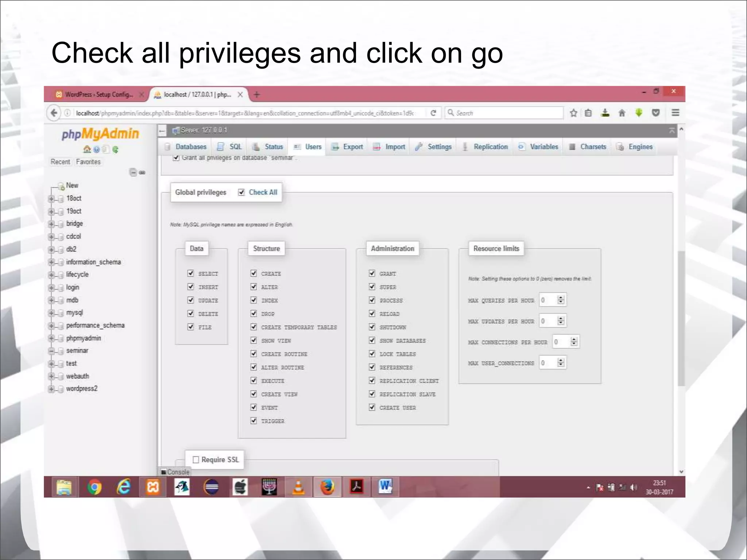The image size is (747, 560).
Task: Open the lifecycle database link
Action: pos(77,275)
